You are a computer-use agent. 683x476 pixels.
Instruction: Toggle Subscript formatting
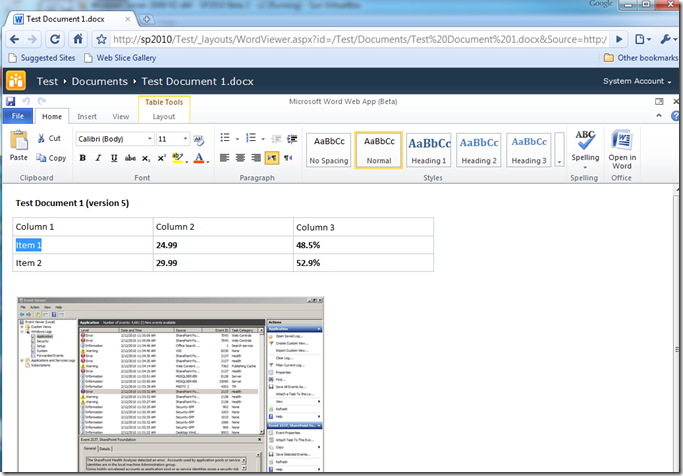tap(146, 158)
